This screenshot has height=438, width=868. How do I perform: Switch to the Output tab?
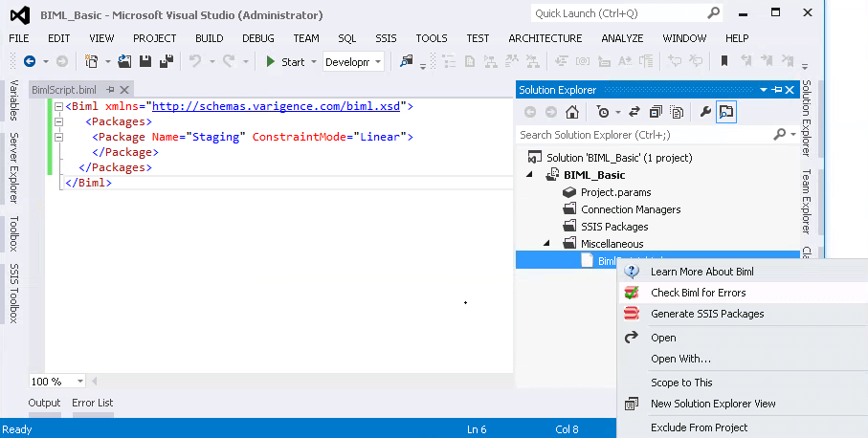point(44,403)
